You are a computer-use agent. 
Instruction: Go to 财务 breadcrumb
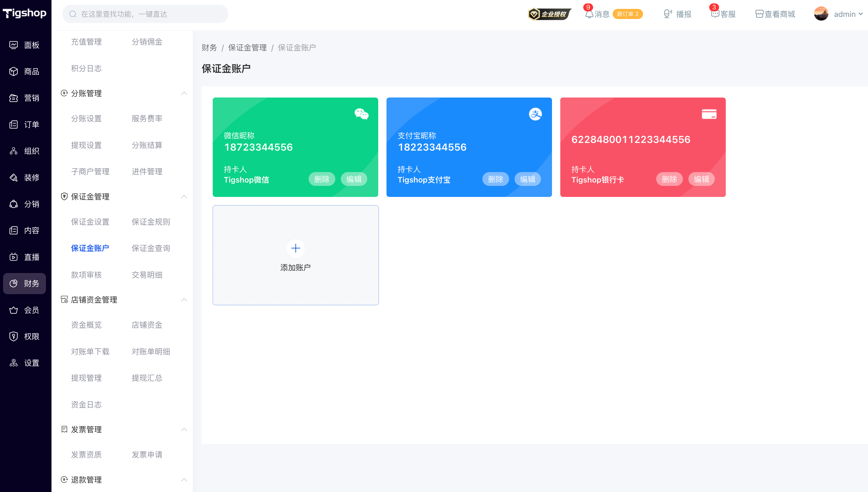[209, 48]
